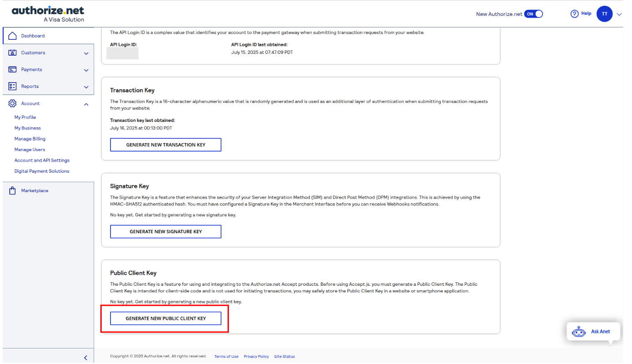The image size is (632, 364).
Task: Expand the Customers menu chevron
Action: click(x=86, y=53)
